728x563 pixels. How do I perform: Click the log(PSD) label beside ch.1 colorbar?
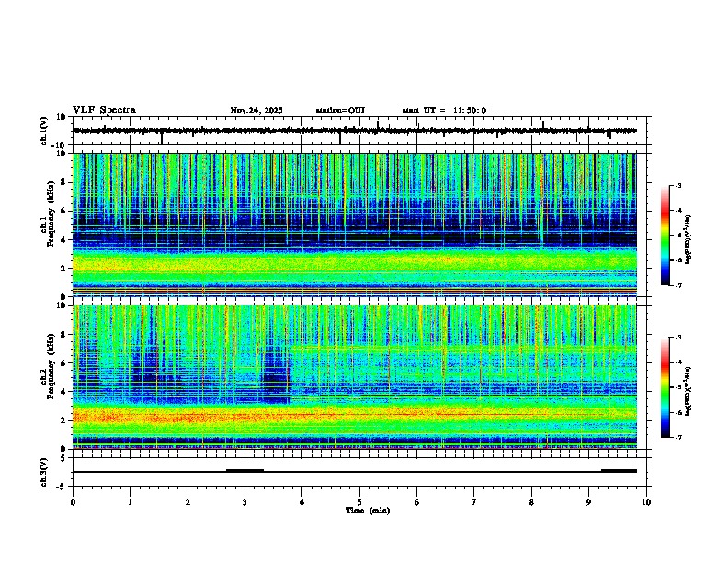688,239
